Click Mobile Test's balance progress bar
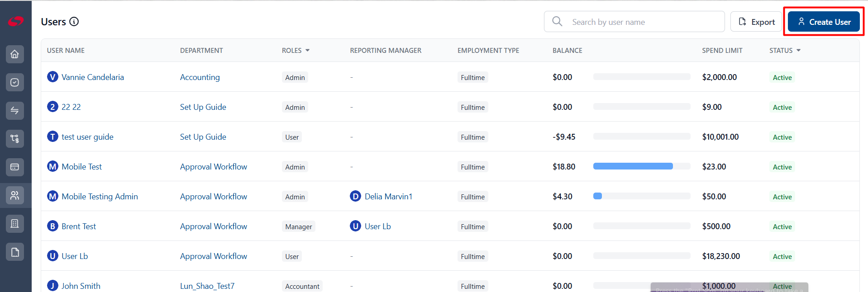868x292 pixels. [x=642, y=166]
